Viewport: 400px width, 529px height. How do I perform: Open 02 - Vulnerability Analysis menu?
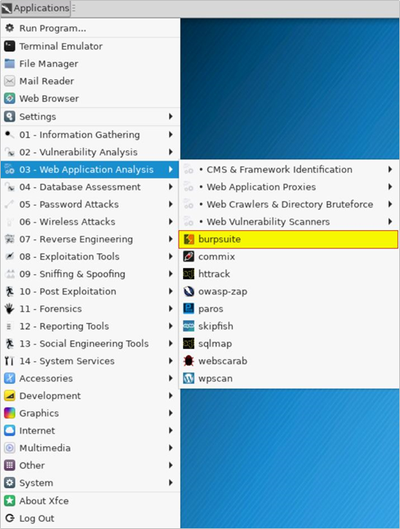click(90, 152)
